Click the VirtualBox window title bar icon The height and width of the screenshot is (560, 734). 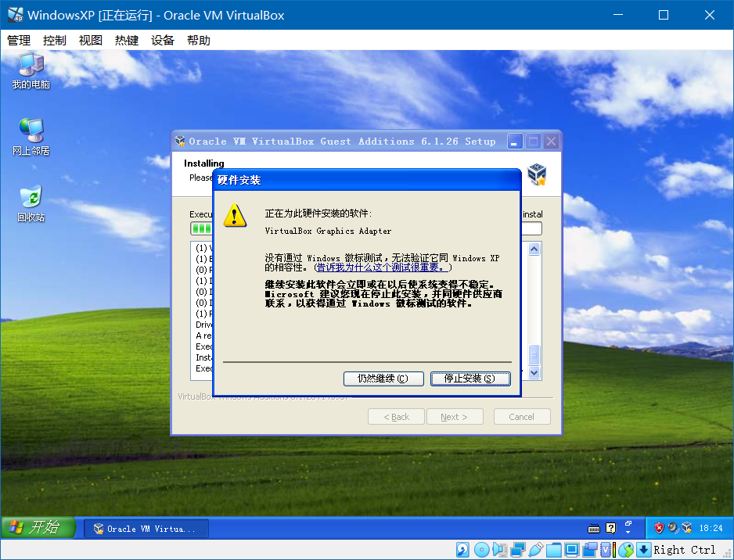point(16,15)
